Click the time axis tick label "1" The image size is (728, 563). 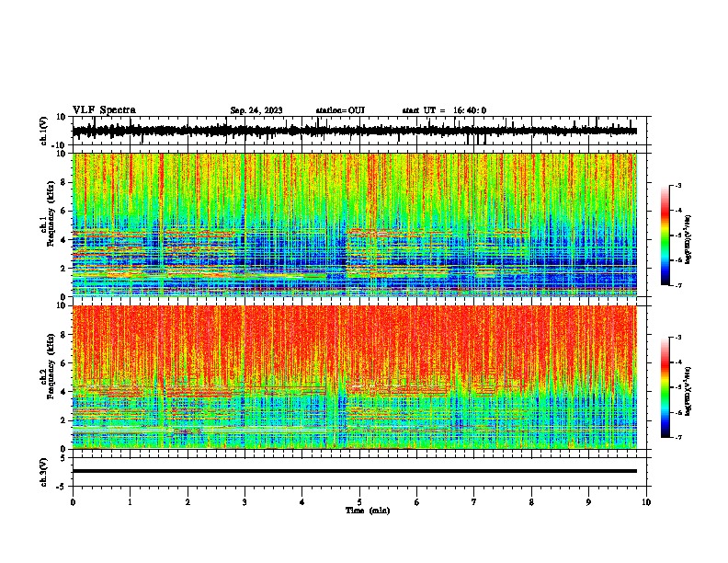tap(130, 502)
